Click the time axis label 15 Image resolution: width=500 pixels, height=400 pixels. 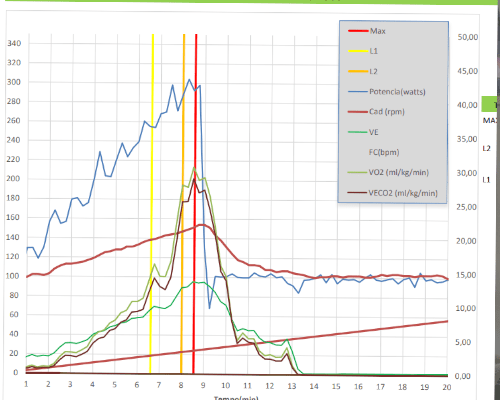click(x=336, y=386)
